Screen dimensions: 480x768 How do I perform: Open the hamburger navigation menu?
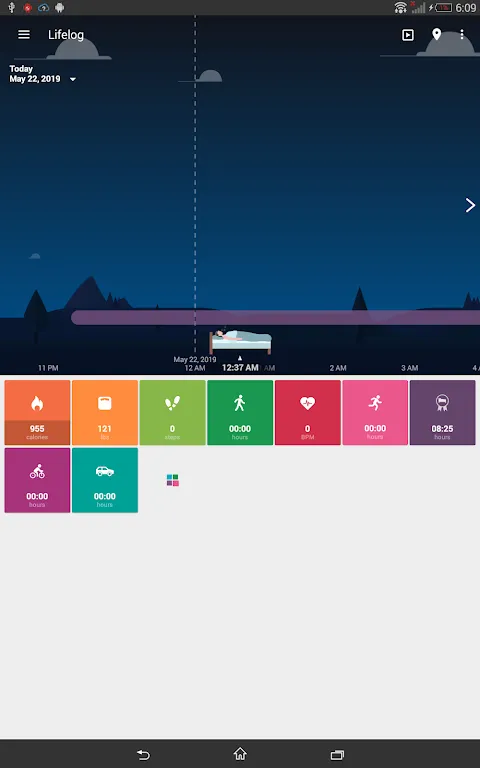(24, 35)
